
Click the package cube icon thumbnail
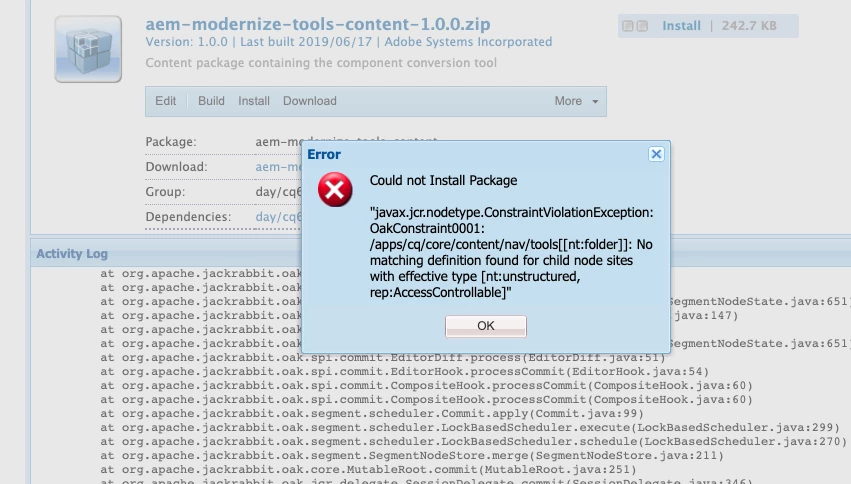pos(88,49)
